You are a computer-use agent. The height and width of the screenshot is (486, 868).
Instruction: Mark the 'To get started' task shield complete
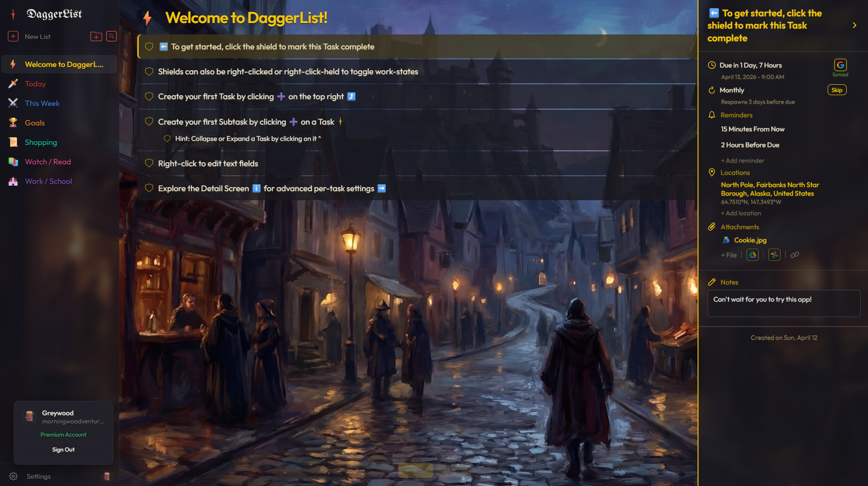tap(149, 47)
